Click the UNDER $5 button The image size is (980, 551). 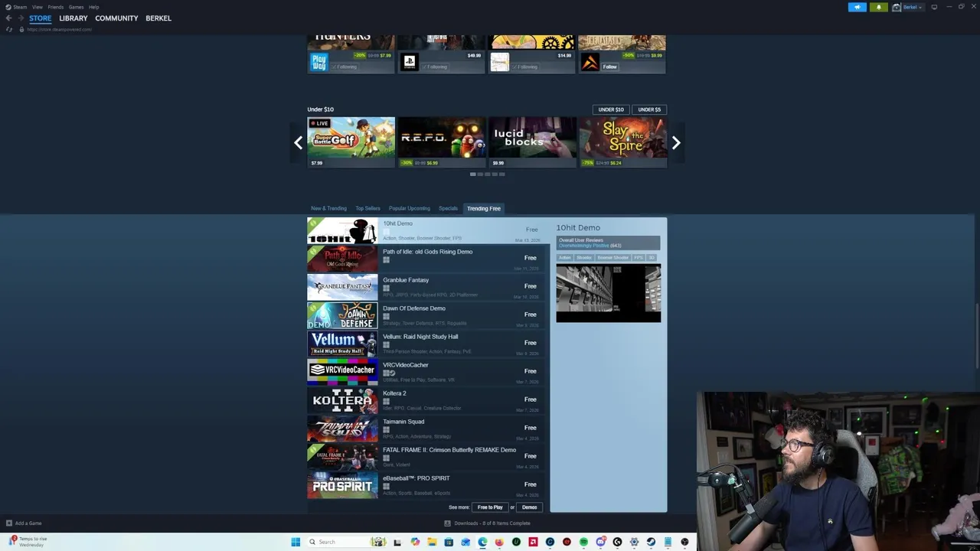[x=649, y=109]
